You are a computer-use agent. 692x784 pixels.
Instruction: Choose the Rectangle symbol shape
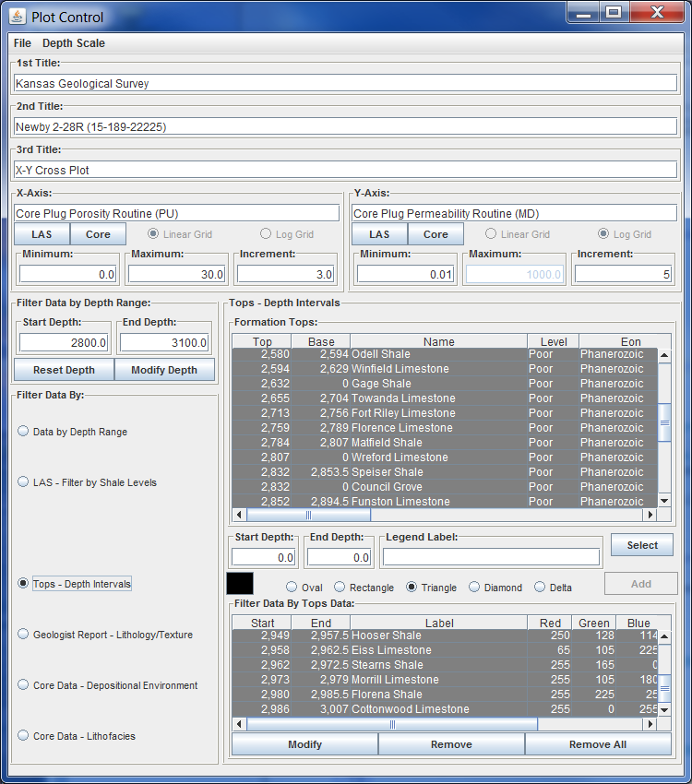[364, 587]
